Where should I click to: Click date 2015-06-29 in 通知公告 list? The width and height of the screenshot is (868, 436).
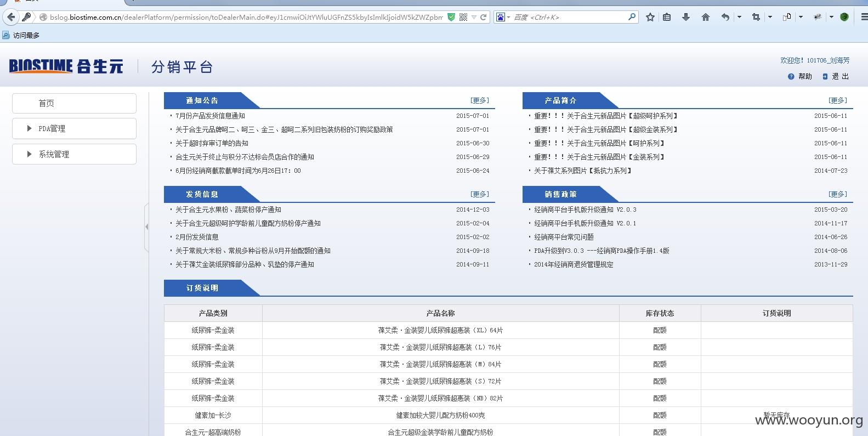473,157
